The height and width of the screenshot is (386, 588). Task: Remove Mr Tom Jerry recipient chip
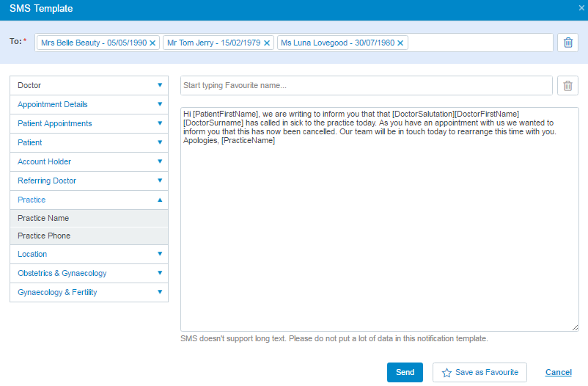pyautogui.click(x=267, y=43)
